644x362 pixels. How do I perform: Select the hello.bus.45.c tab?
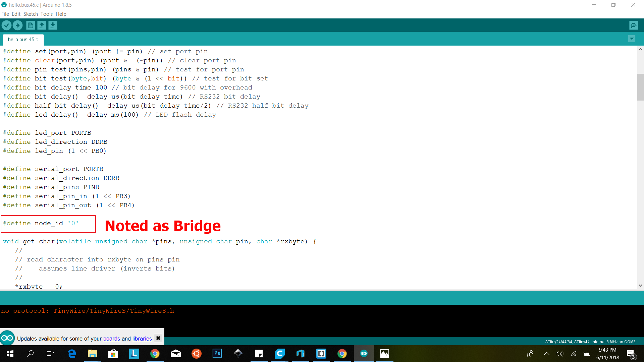coord(23,40)
